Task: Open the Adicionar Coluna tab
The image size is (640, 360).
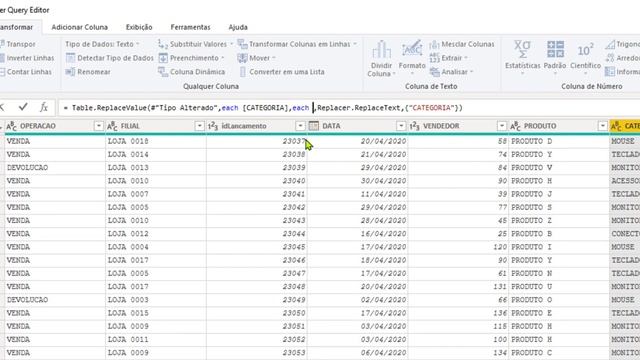Action: (80, 27)
